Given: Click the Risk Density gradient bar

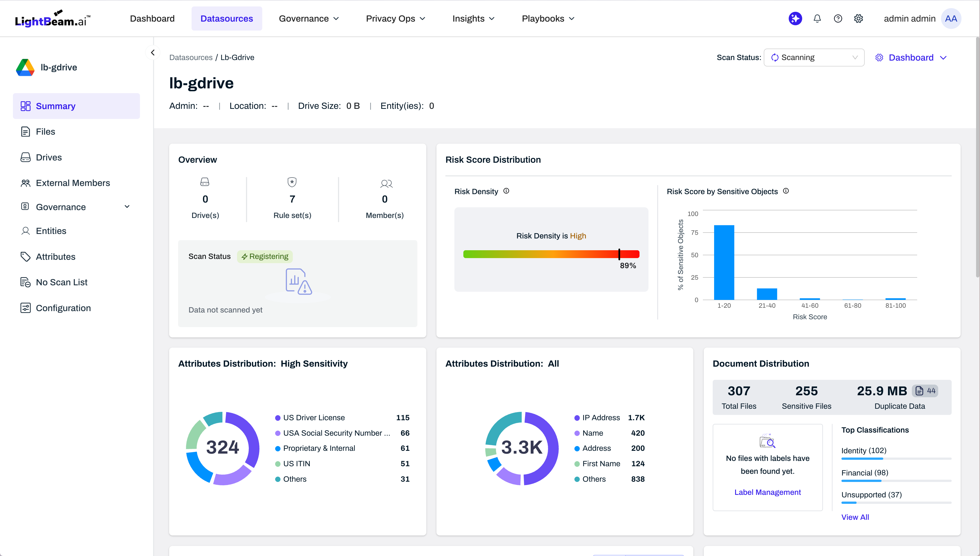Looking at the screenshot, I should click(551, 254).
